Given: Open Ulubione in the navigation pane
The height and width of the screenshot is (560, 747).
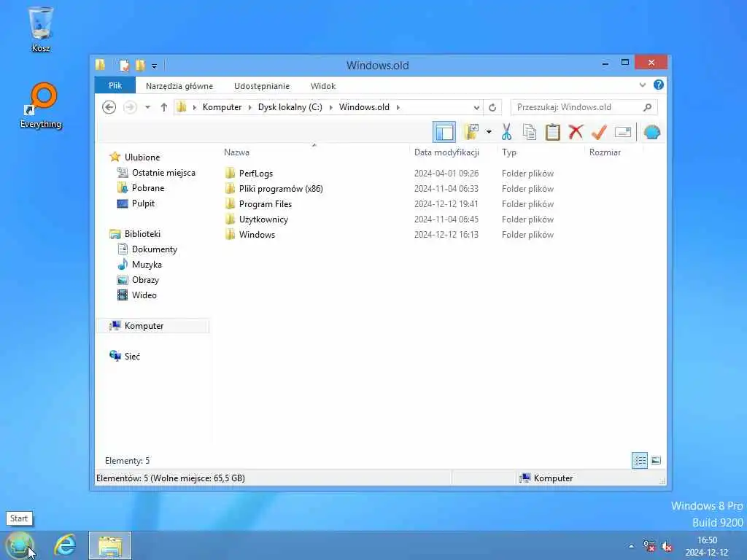Looking at the screenshot, I should coord(142,157).
